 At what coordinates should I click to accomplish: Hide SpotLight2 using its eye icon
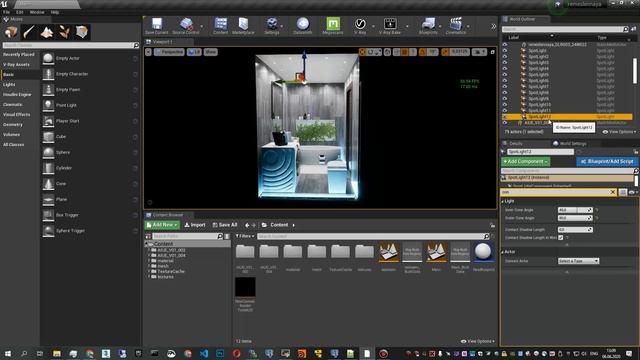click(x=505, y=57)
